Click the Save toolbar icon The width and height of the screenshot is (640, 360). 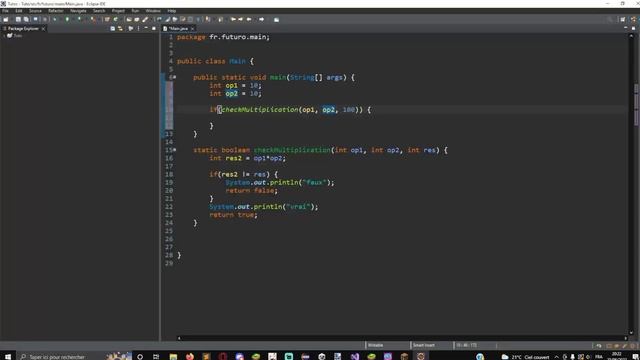18,19
